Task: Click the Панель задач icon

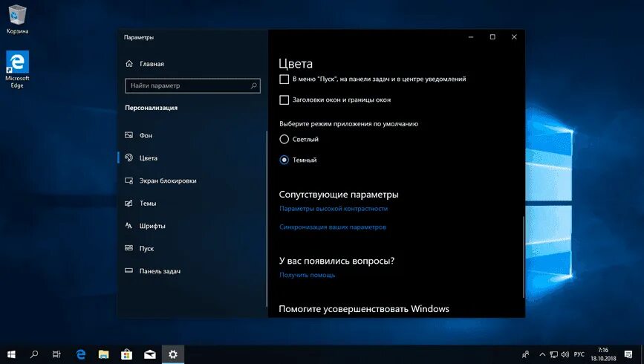Action: [129, 270]
